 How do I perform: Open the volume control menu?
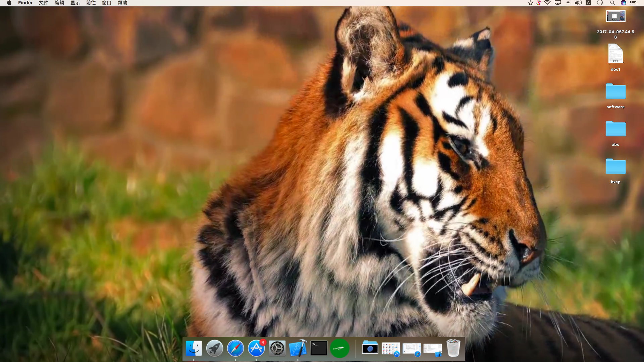[x=578, y=3]
